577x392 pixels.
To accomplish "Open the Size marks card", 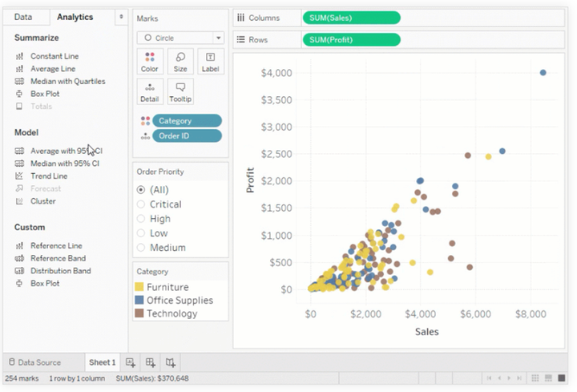I will pos(180,62).
